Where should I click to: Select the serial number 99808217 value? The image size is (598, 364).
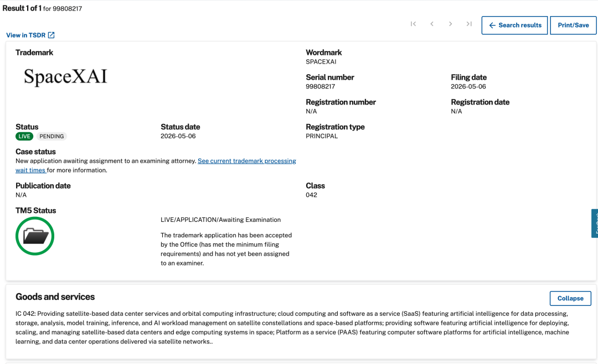pyautogui.click(x=321, y=86)
